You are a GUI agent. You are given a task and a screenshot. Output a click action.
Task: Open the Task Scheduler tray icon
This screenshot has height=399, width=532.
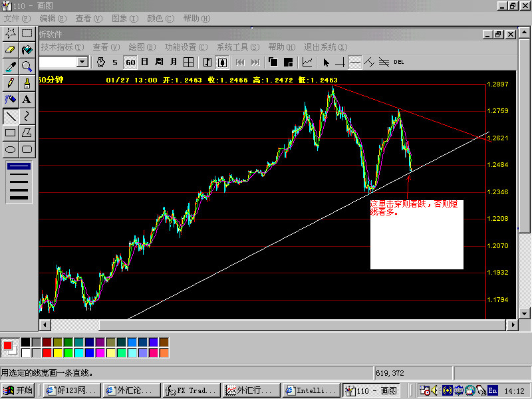424,390
